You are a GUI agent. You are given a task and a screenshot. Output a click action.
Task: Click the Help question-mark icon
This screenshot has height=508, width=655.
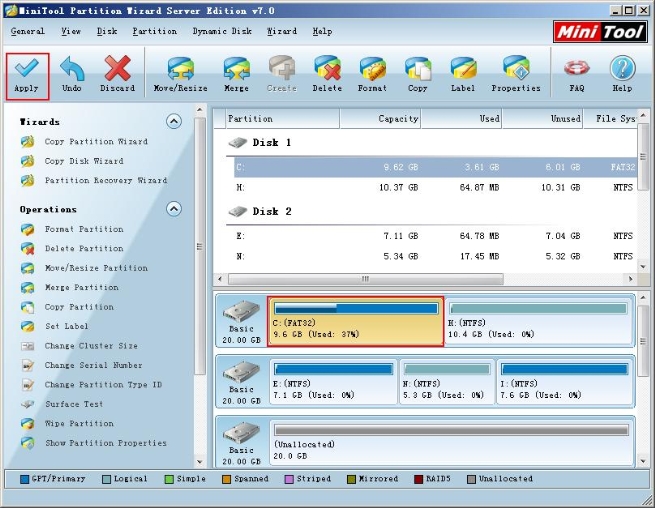622,75
